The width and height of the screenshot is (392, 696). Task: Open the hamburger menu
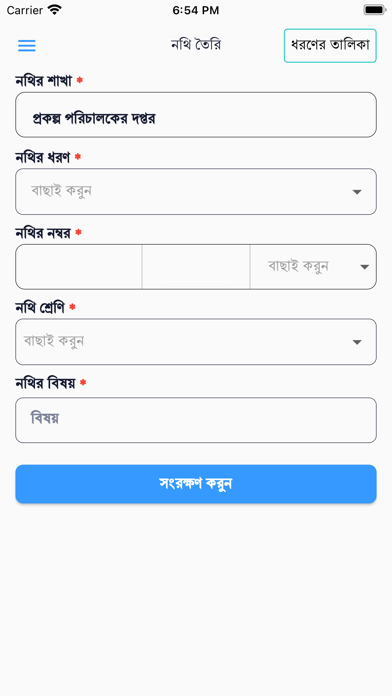[x=27, y=46]
